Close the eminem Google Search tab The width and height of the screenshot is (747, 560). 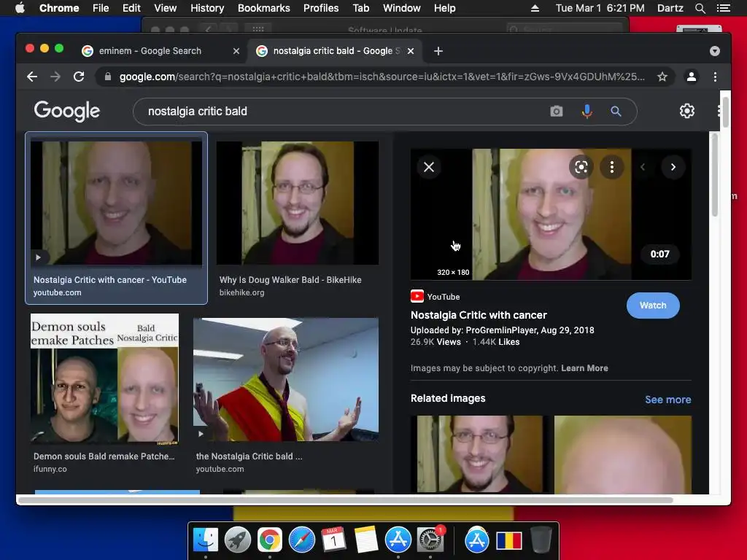coord(236,51)
